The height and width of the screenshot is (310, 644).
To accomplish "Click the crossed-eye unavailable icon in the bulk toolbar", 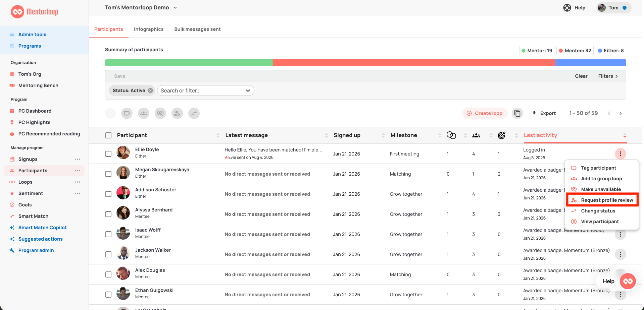I will [160, 113].
